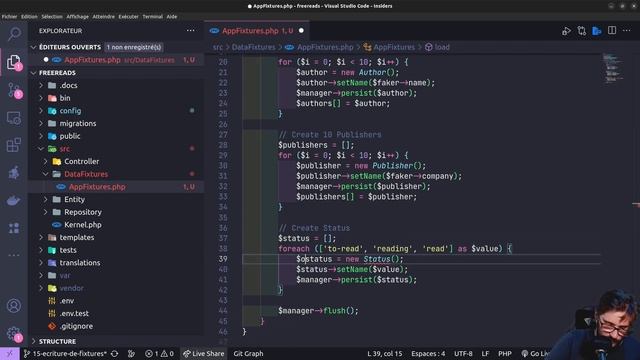Open the Terminal menu
The image size is (640, 360).
pos(153,17)
